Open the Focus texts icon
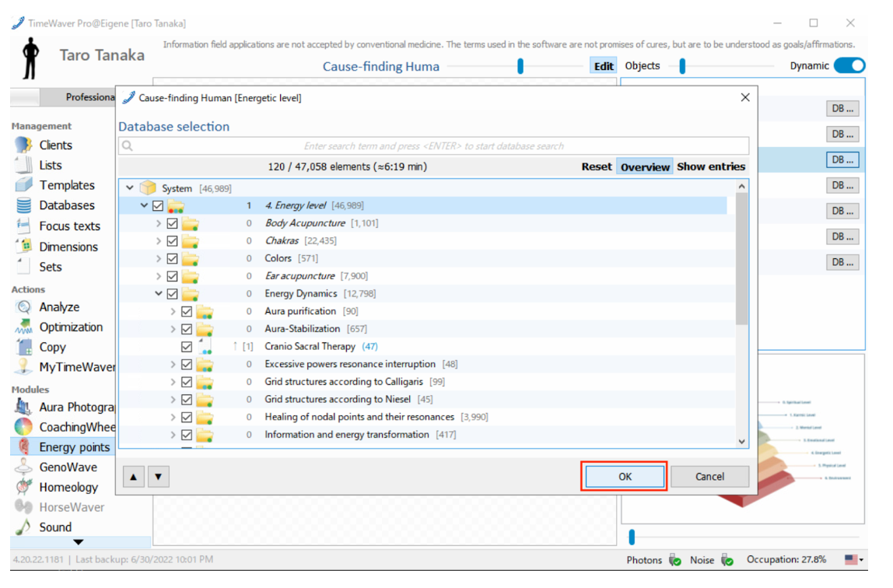Screen dimensions: 893x588 [24, 226]
